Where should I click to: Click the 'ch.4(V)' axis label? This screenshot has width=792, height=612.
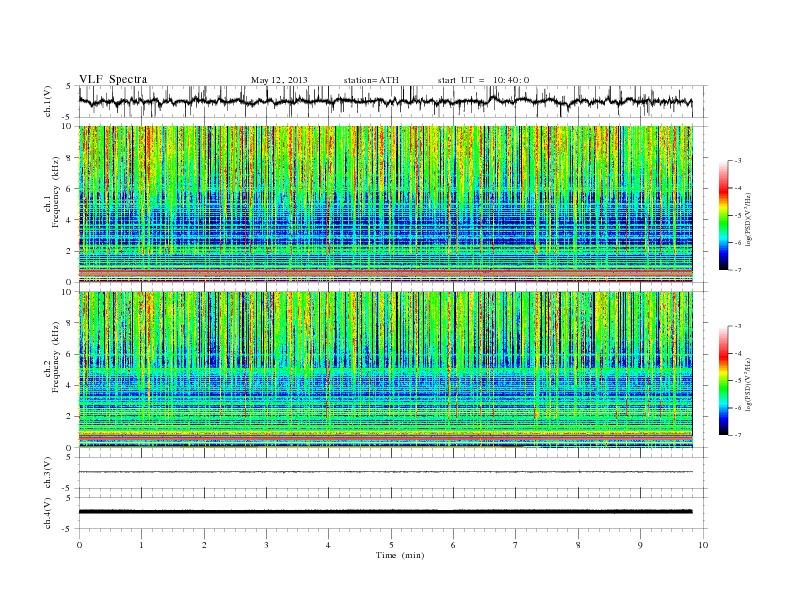click(48, 513)
